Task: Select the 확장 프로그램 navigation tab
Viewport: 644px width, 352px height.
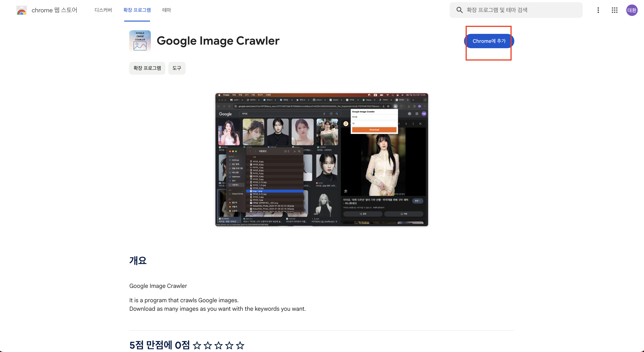Action: click(x=137, y=10)
